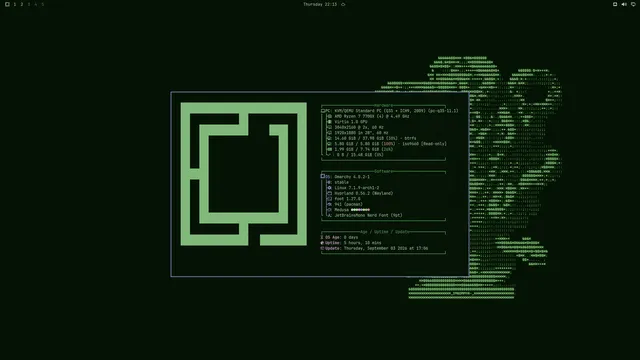Click the window manager icon beside Hyprland
Viewport: 640px width, 360px height.
330,193
